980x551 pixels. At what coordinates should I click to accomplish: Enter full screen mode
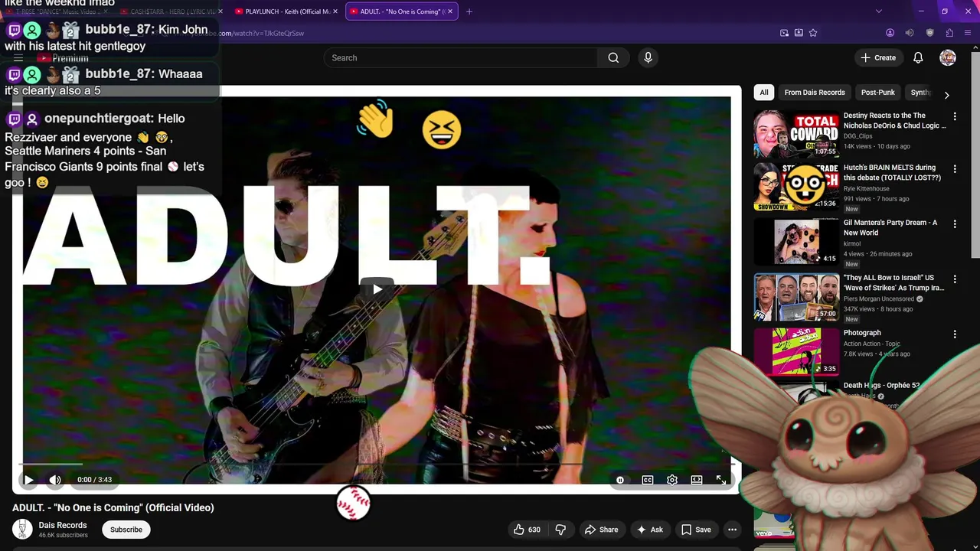[x=721, y=480]
